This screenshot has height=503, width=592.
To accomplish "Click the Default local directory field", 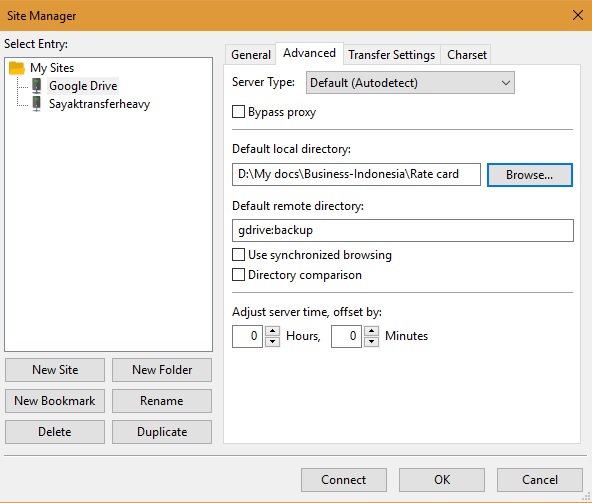I will coord(356,174).
